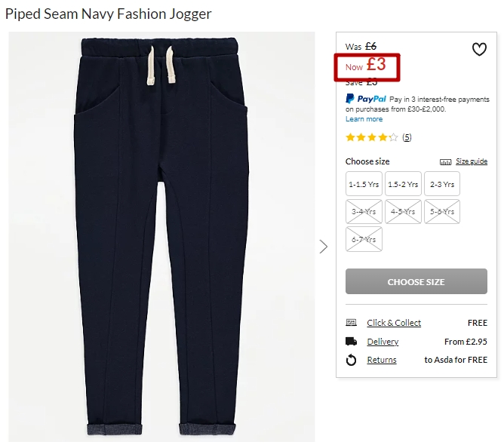Click the size guide ruler icon
This screenshot has width=504, height=445.
[445, 162]
